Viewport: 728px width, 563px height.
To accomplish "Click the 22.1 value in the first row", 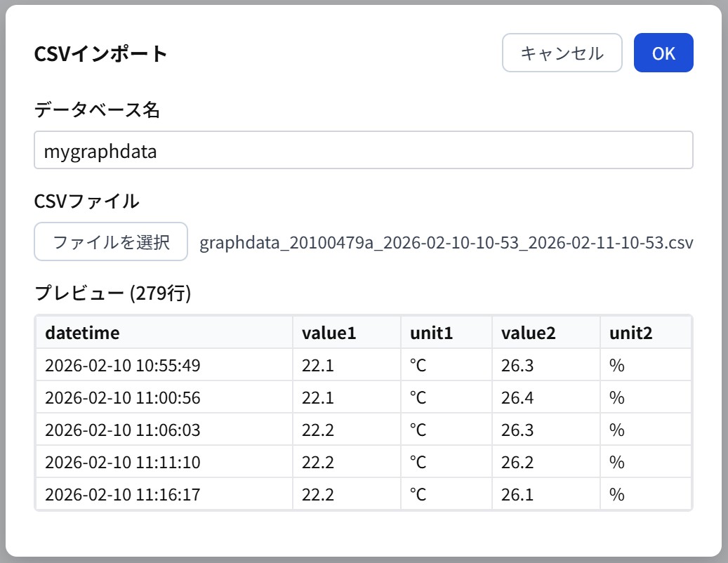I will [312, 364].
